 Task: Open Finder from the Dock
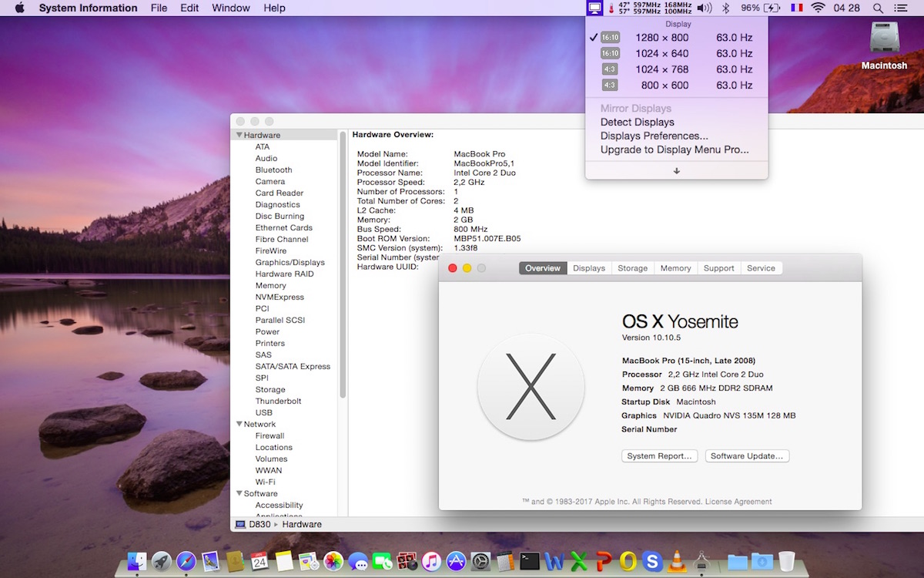(137, 562)
